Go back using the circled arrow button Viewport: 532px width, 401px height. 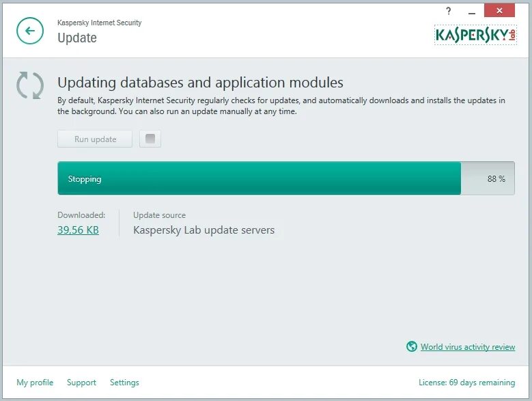click(x=30, y=31)
